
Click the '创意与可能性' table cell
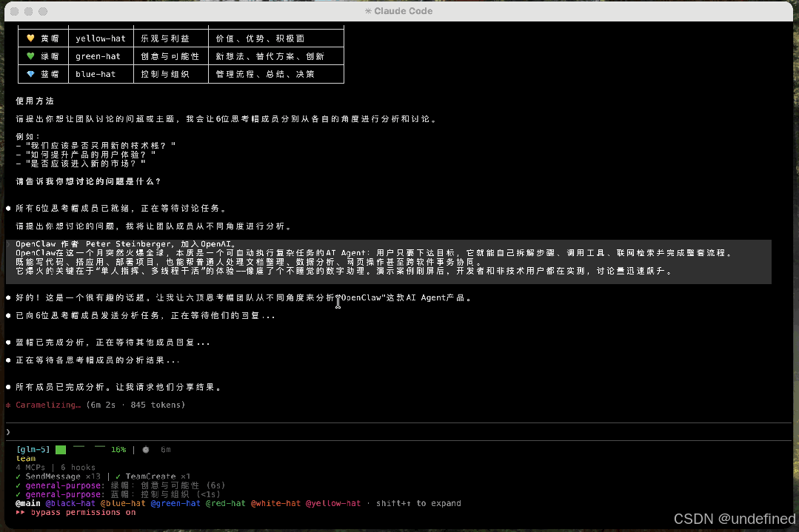click(170, 56)
